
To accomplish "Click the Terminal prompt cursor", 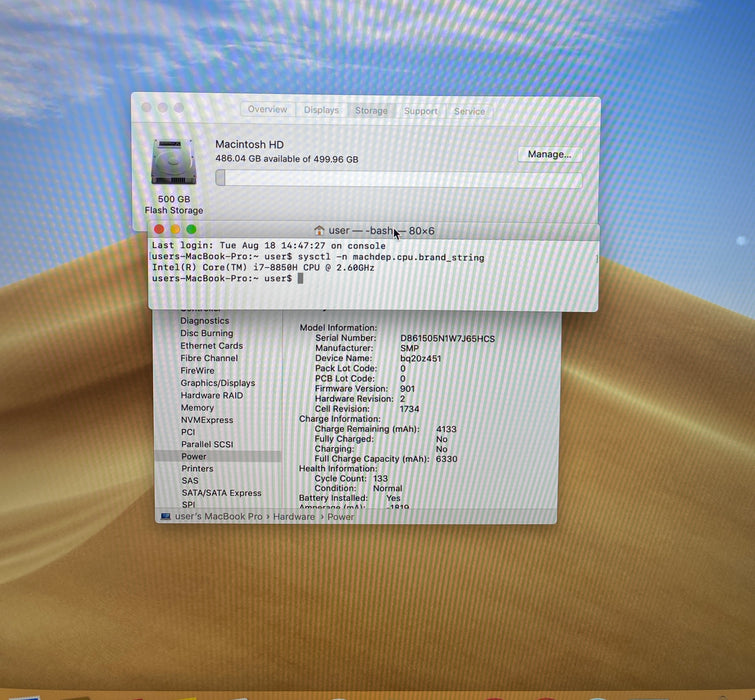I will coord(300,278).
